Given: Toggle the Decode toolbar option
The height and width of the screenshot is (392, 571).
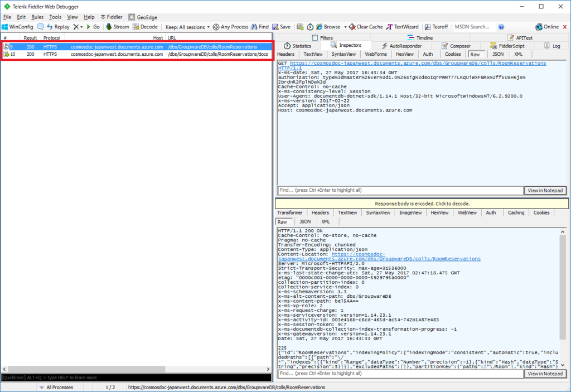Looking at the screenshot, I should click(x=145, y=27).
